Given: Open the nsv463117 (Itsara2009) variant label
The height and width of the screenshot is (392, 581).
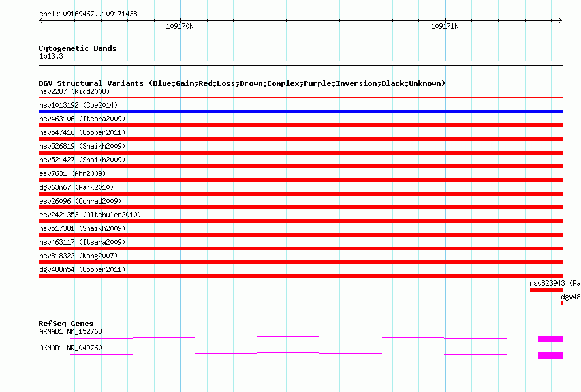Looking at the screenshot, I should (82, 242).
